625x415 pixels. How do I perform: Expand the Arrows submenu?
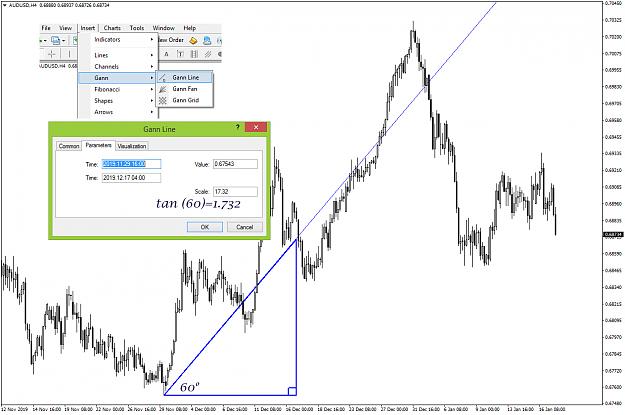tap(118, 112)
